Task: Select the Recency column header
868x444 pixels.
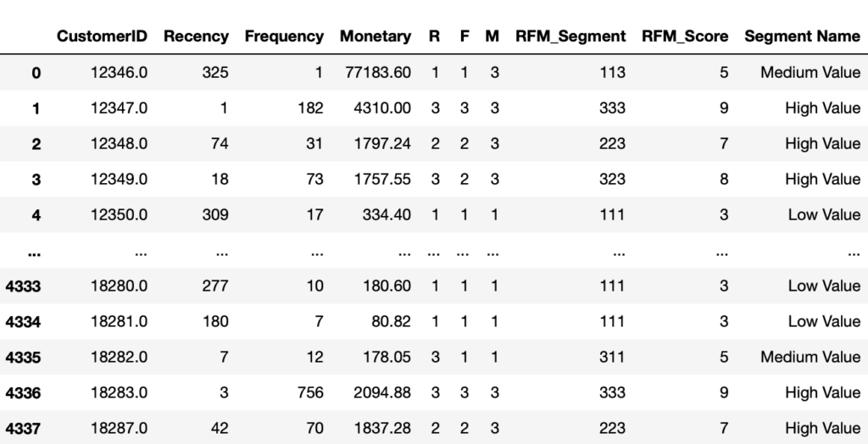Action: point(196,36)
